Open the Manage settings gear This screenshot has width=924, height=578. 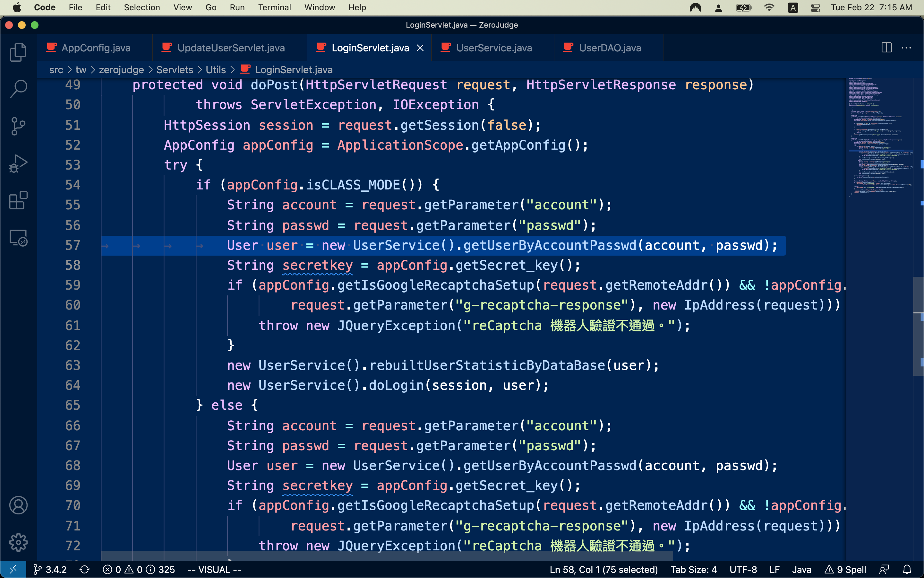pyautogui.click(x=18, y=542)
